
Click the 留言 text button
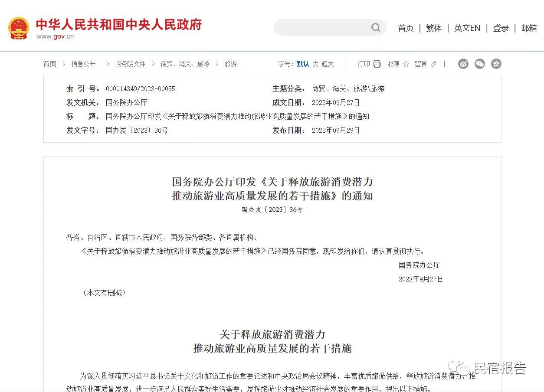(421, 64)
